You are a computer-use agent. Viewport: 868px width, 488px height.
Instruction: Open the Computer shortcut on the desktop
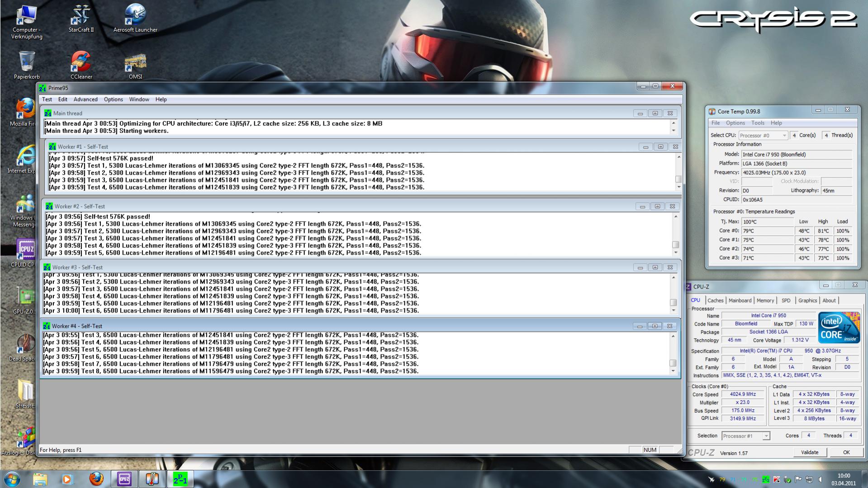coord(27,22)
